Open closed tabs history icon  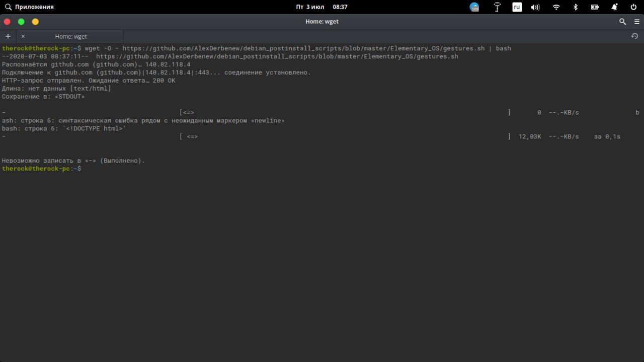click(x=634, y=36)
